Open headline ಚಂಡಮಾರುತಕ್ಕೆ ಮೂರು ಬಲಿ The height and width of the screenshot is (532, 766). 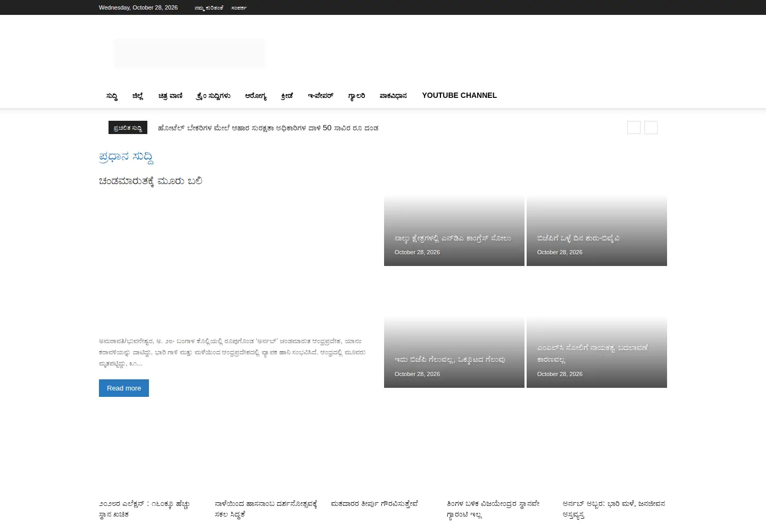(x=151, y=181)
